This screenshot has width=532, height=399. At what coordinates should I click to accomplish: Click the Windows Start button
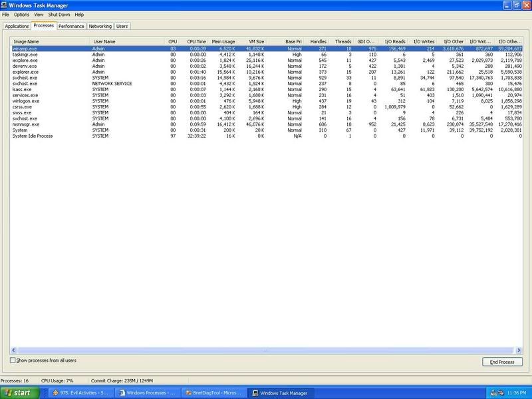click(x=19, y=393)
